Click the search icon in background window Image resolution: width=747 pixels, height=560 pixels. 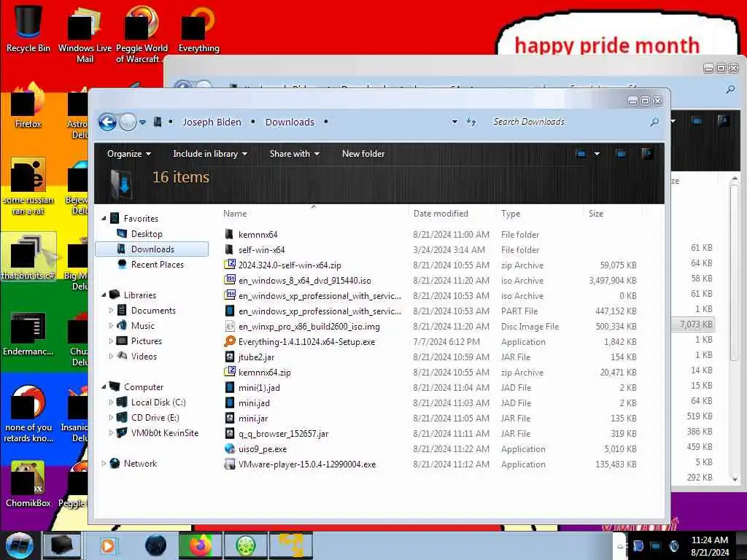[730, 89]
